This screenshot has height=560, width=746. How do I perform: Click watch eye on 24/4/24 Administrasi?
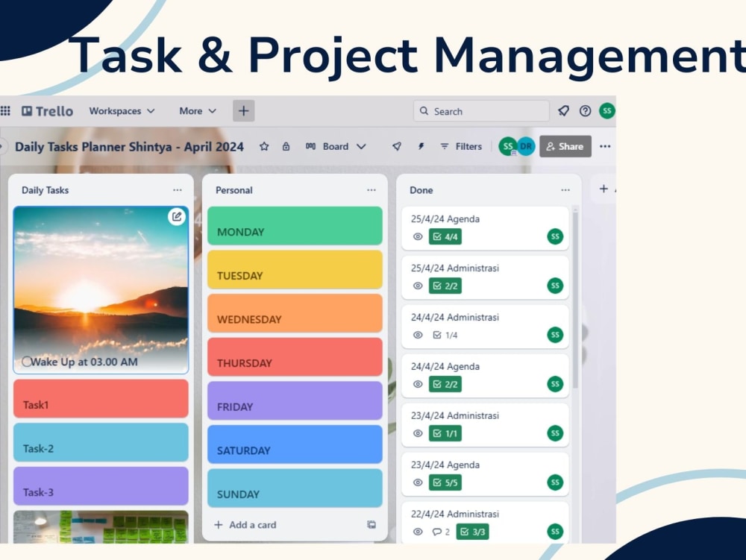(418, 335)
